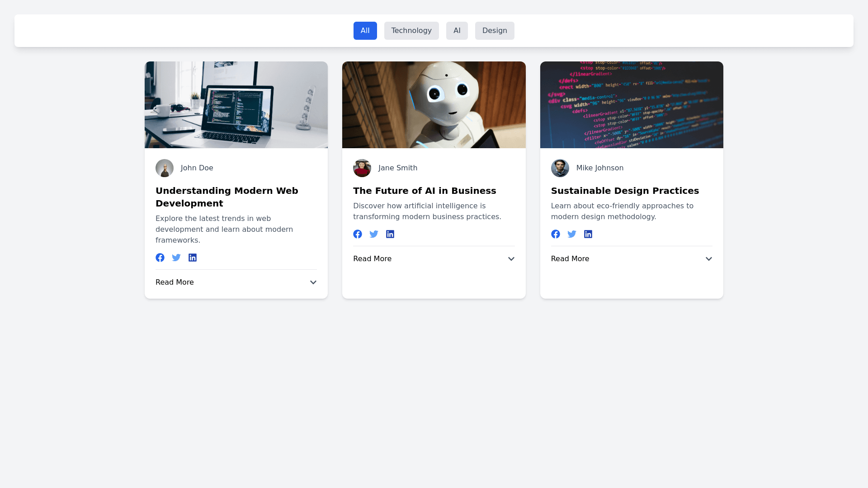Share Web Development article on Twitter
This screenshot has height=488, width=868.
176,258
